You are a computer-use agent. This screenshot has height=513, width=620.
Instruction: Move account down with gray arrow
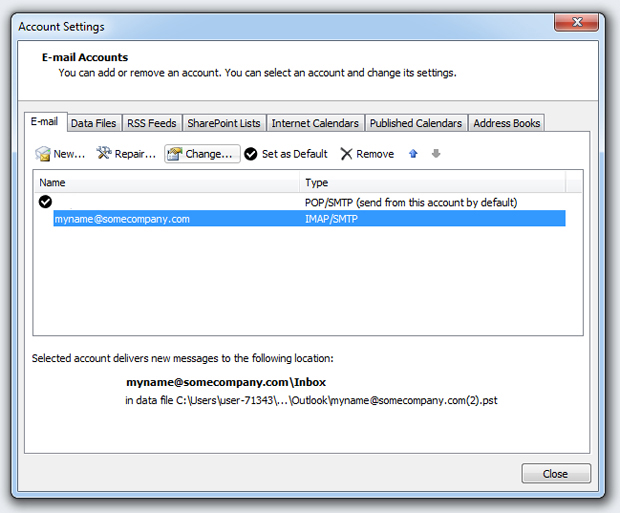[x=436, y=154]
